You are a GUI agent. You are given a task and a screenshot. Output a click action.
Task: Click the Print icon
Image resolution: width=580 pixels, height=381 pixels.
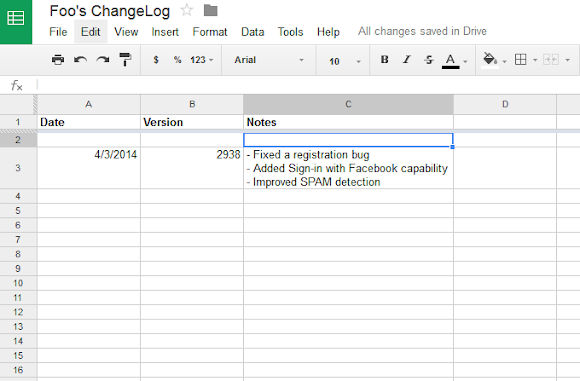[58, 60]
